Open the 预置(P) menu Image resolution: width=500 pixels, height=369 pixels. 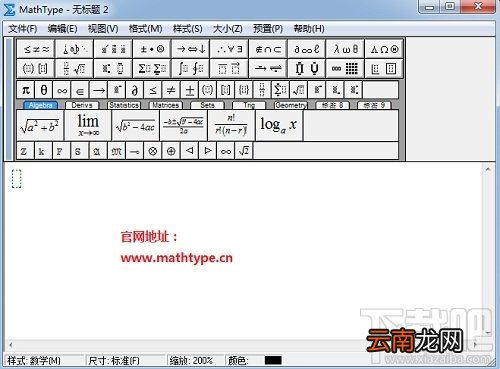point(268,29)
